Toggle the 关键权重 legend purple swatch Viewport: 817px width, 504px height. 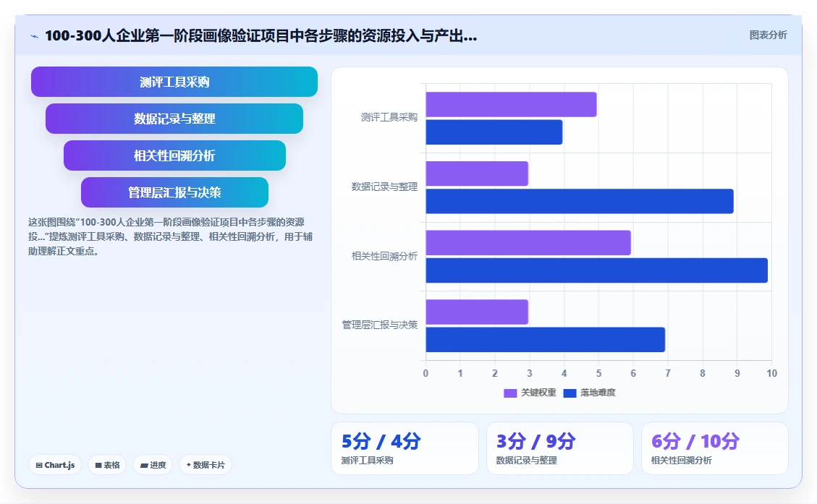pyautogui.click(x=510, y=393)
